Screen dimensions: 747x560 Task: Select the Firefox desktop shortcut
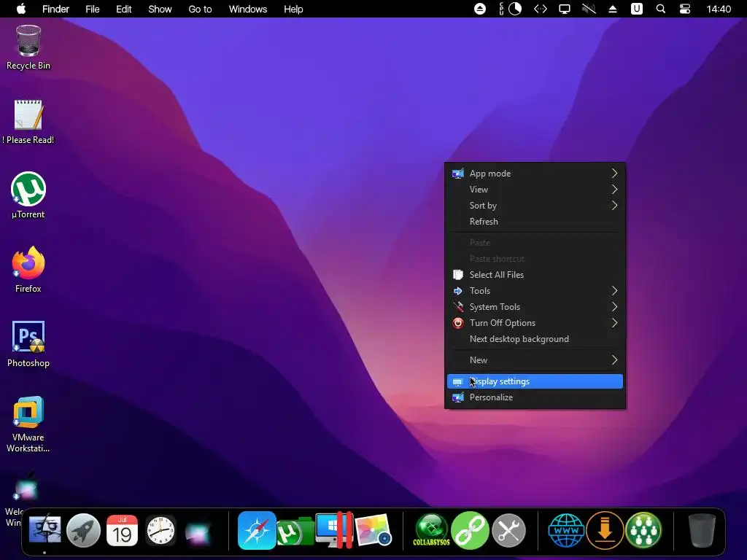click(28, 270)
